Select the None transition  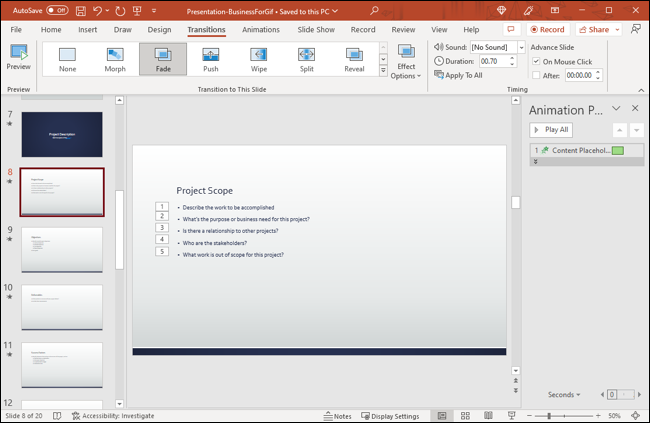click(67, 59)
